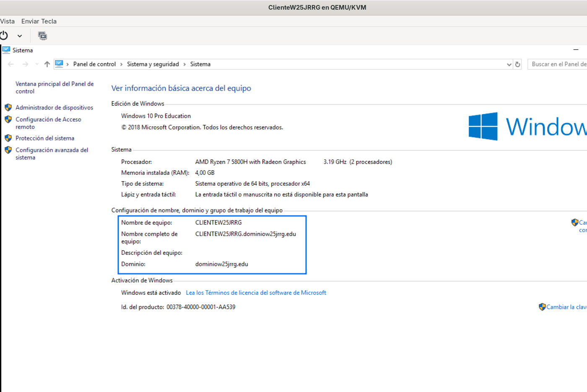Open the power options dropdown arrow
Image resolution: width=587 pixels, height=392 pixels.
pos(20,36)
